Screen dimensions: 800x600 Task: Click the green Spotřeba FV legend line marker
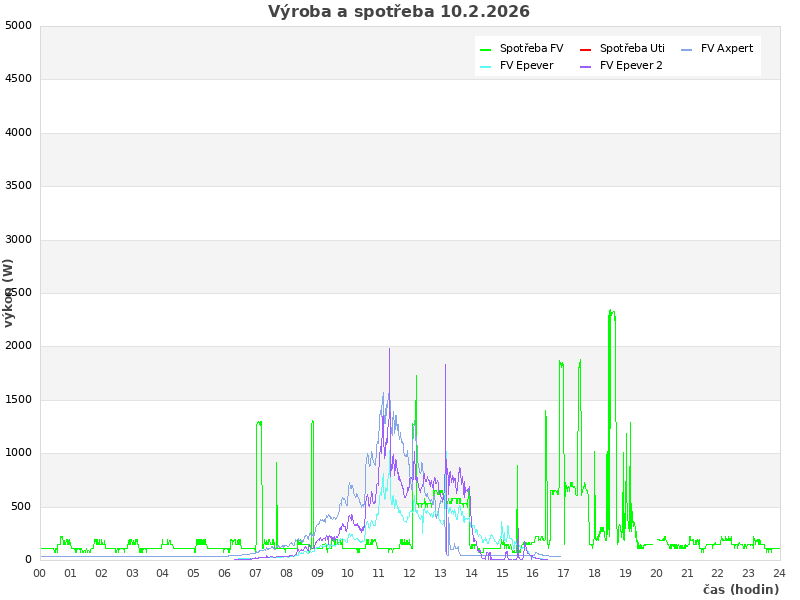pos(485,49)
